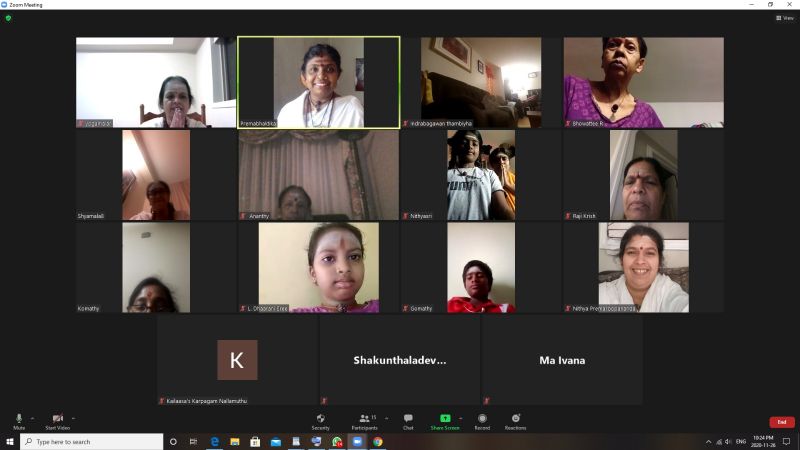Start recording with the Record button
Image resolution: width=800 pixels, height=450 pixels.
(x=482, y=419)
